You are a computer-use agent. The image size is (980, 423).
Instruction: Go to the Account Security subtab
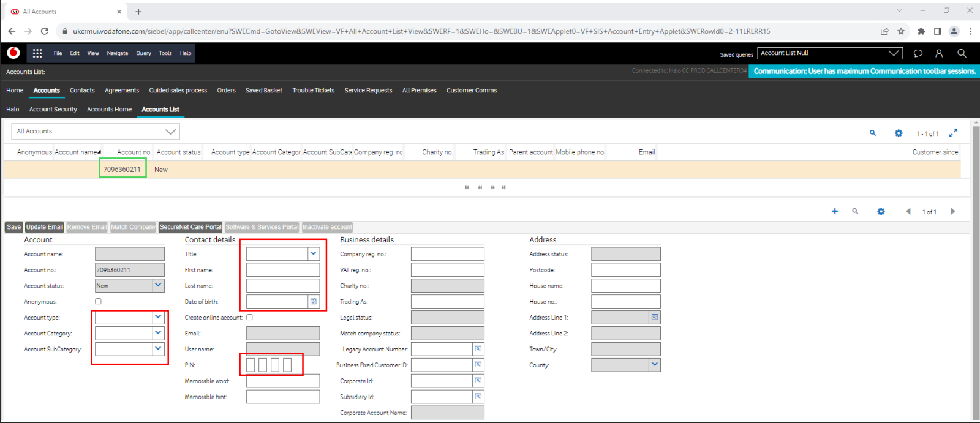pos(53,110)
